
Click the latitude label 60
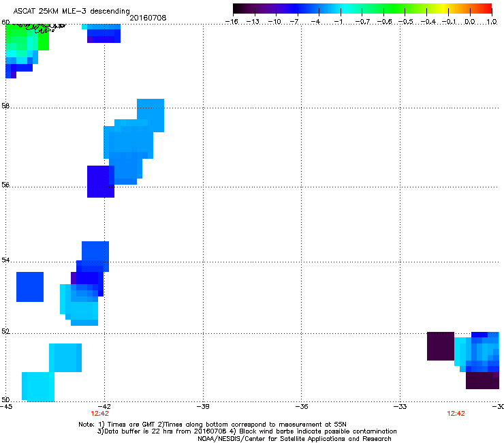5,22
